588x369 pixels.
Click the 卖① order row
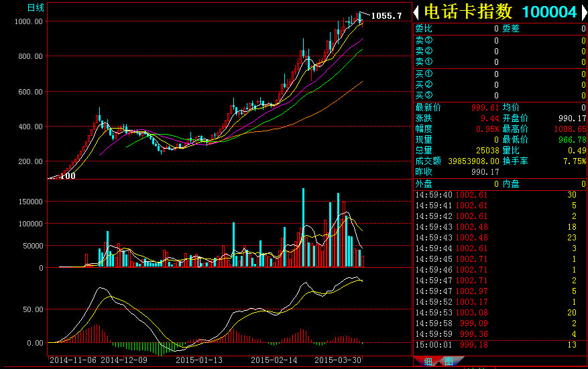click(500, 62)
